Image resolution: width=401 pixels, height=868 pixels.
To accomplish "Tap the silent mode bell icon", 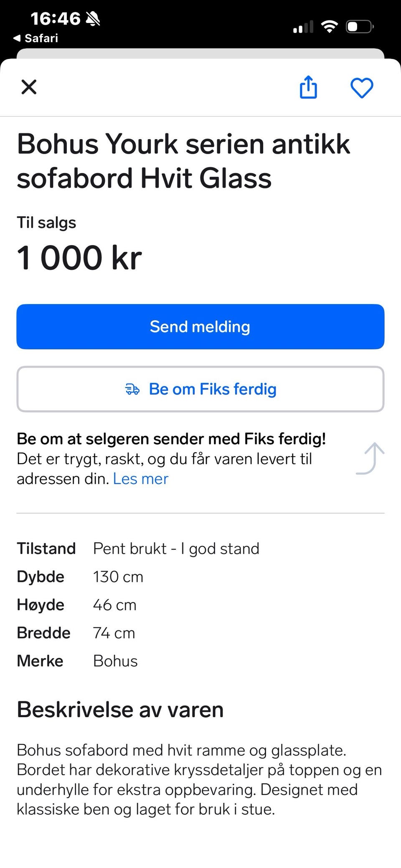I will coord(93,18).
